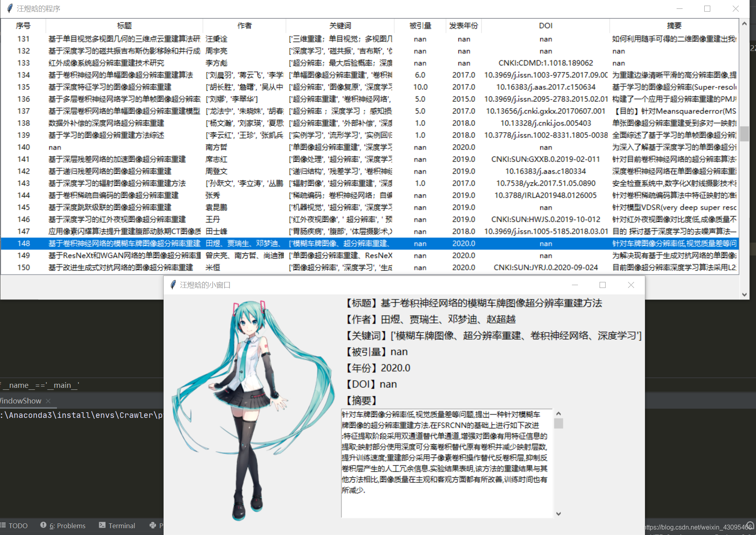Close the 汪煜晗的小窗口 window
This screenshot has width=756, height=535.
click(631, 285)
